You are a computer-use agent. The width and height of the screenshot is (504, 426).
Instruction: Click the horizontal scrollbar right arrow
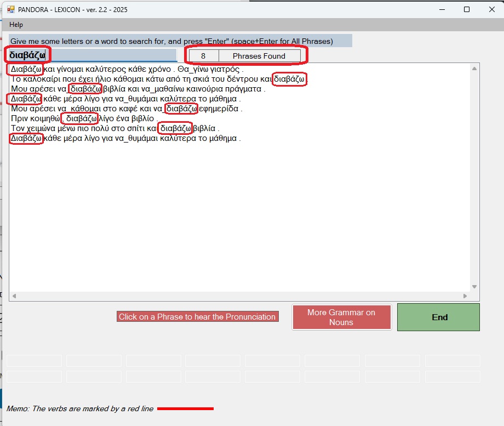coord(465,296)
